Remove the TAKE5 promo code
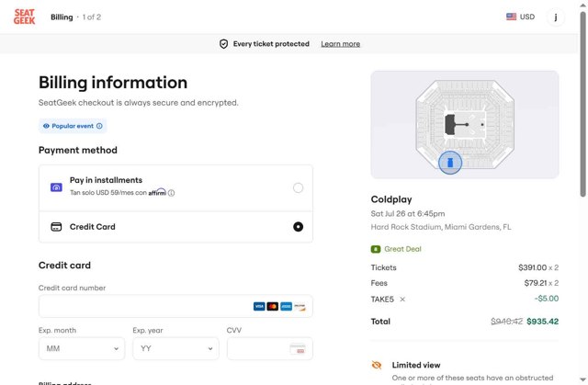 tap(402, 300)
